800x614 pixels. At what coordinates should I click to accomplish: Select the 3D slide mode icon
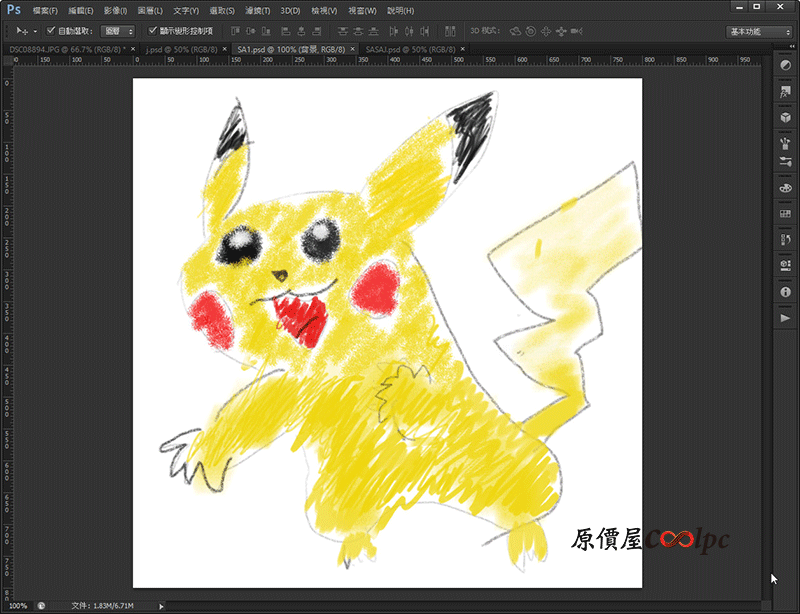pyautogui.click(x=561, y=31)
